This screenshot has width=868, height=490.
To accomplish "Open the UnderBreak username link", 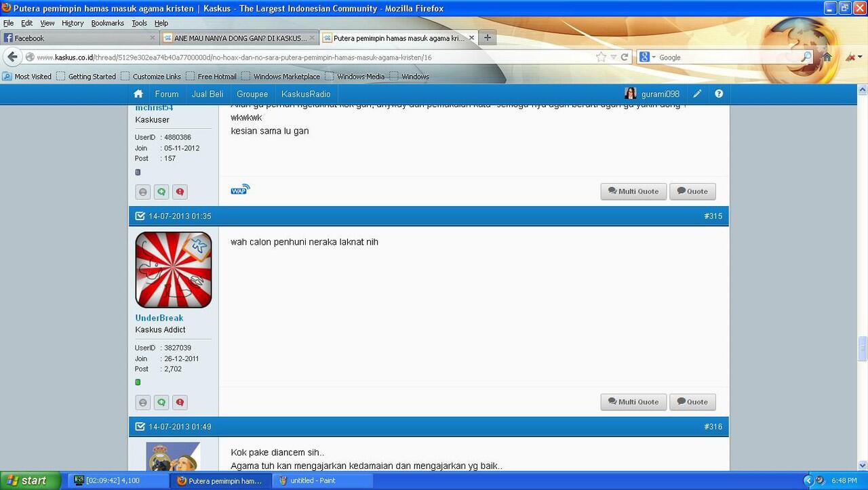I will click(159, 318).
